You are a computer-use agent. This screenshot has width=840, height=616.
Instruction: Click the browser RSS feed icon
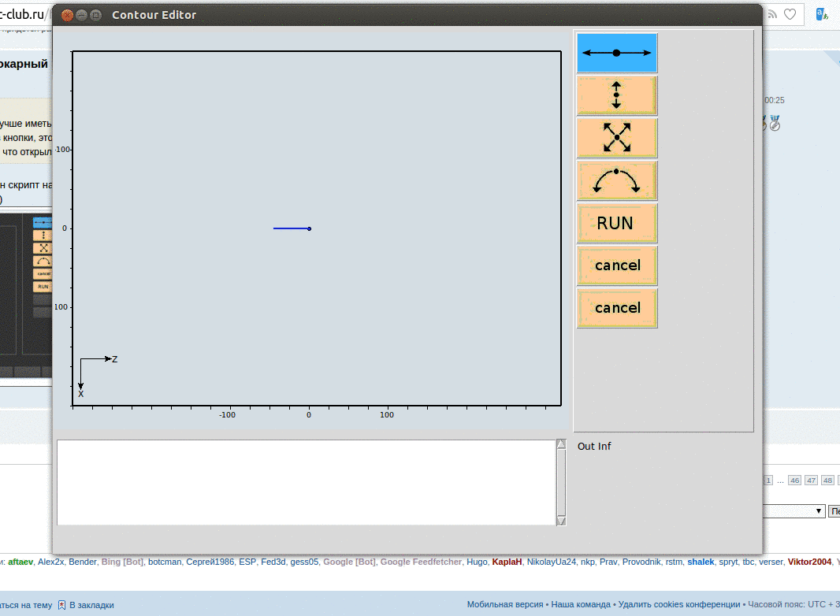pos(772,14)
